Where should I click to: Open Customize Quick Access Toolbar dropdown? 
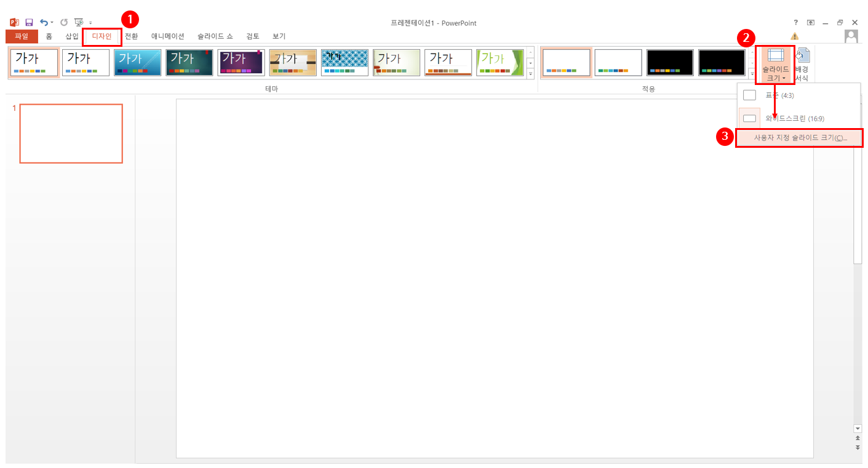pos(91,23)
